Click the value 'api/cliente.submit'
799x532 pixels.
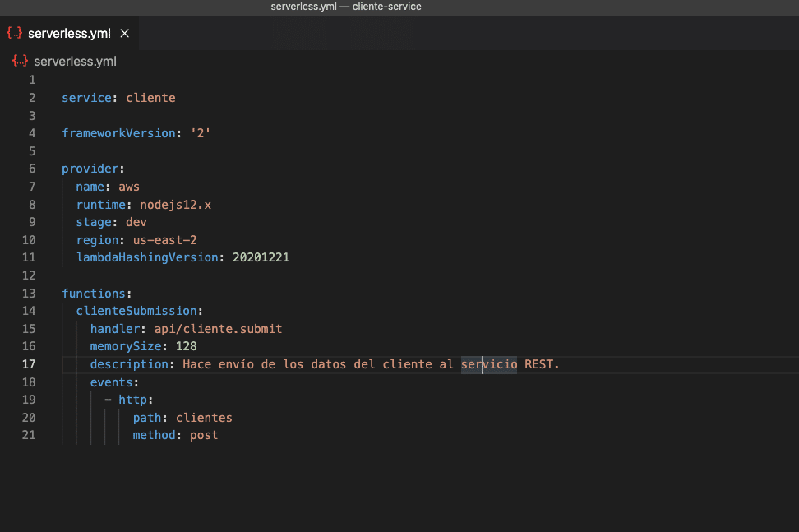(218, 329)
